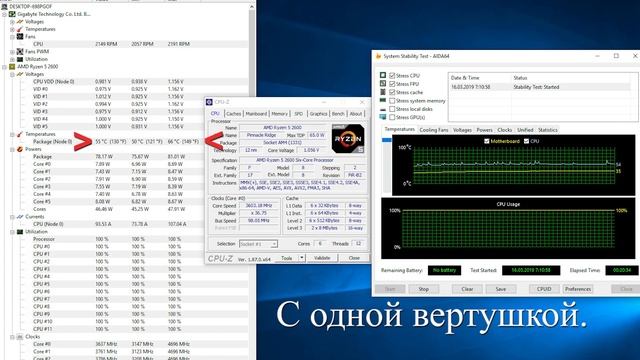Toggle the Motherboard graph checkbox
Viewport: 640px width, 360px height.
[x=487, y=141]
